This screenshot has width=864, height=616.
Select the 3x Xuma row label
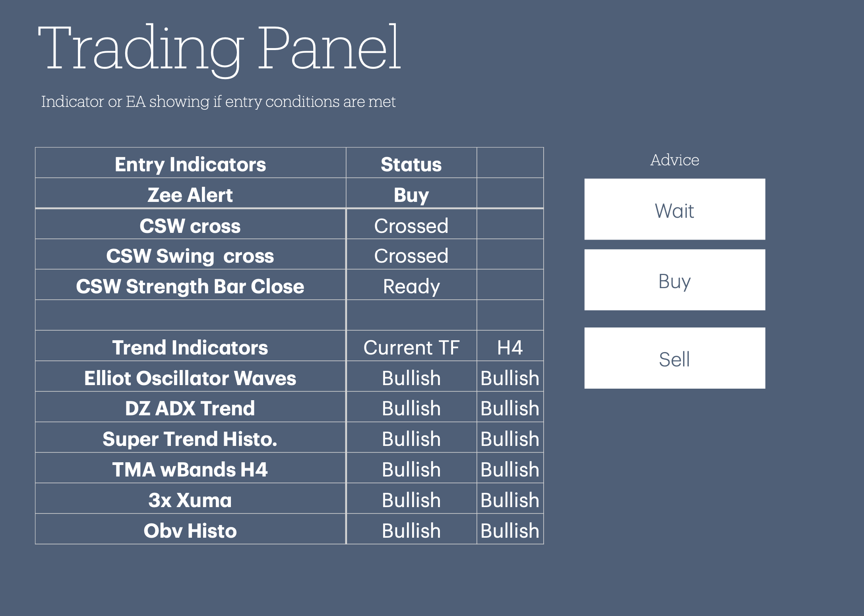click(190, 500)
